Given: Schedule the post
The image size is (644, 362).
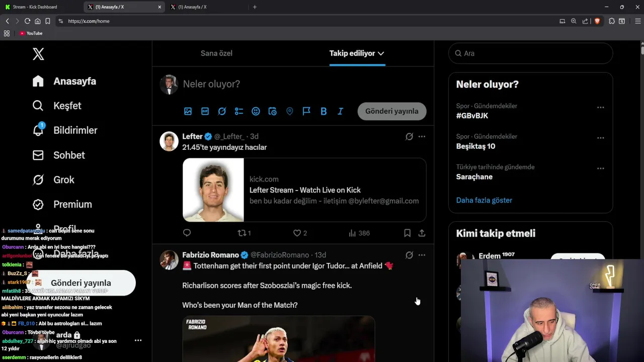Looking at the screenshot, I should point(273,111).
